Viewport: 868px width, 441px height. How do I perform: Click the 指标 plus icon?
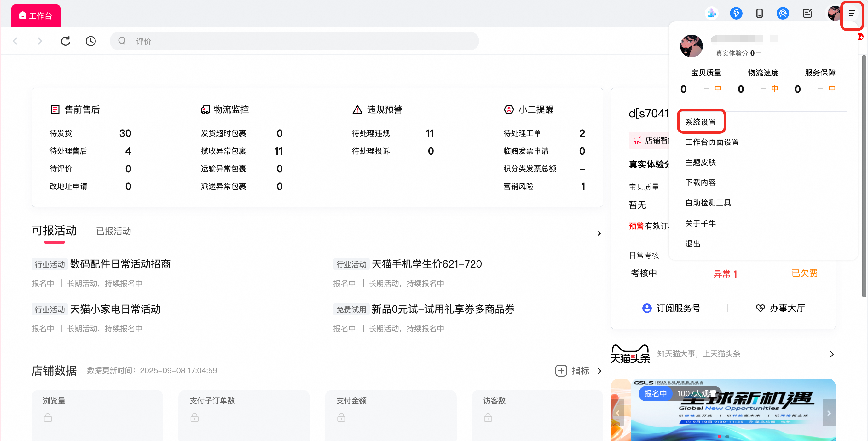(x=561, y=371)
